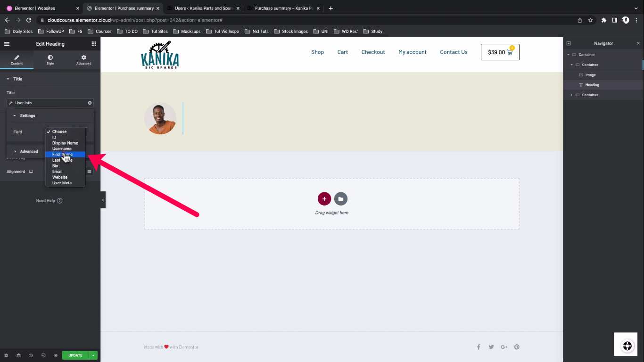Choose User Meta in the Field list
The width and height of the screenshot is (644, 362).
[66, 183]
